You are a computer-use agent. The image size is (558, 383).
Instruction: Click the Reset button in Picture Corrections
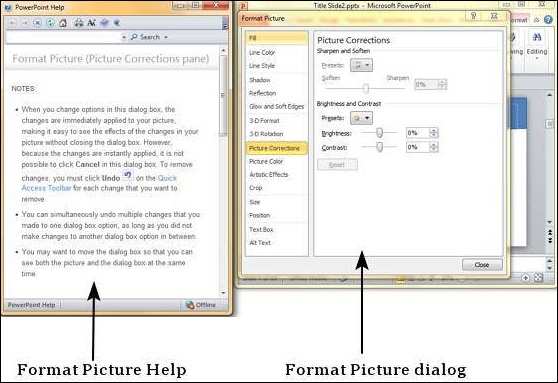(337, 164)
